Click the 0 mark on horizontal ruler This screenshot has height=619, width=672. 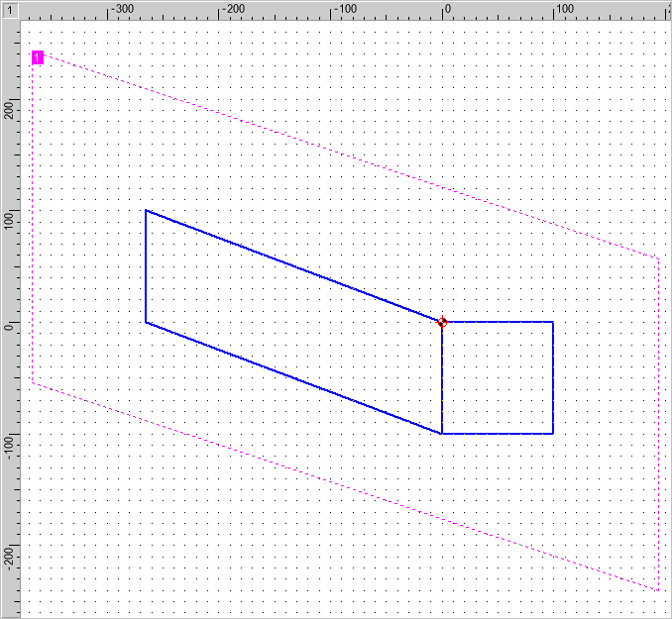(x=445, y=9)
